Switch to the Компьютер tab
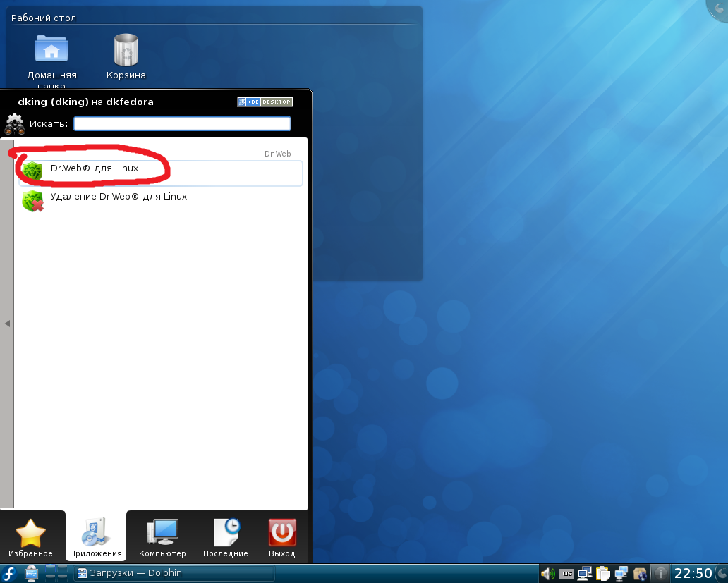728x583 pixels. 162,537
